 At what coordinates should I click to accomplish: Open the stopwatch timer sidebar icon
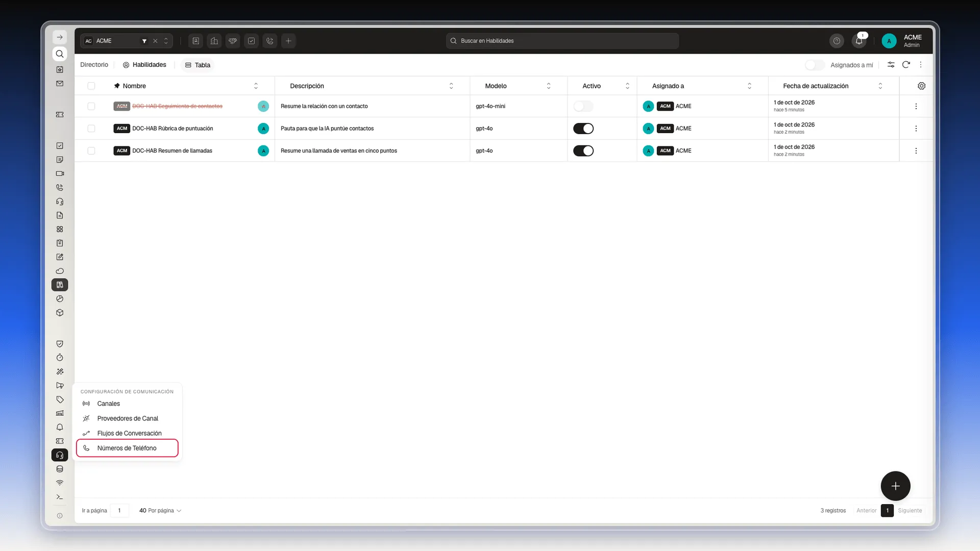point(60,358)
